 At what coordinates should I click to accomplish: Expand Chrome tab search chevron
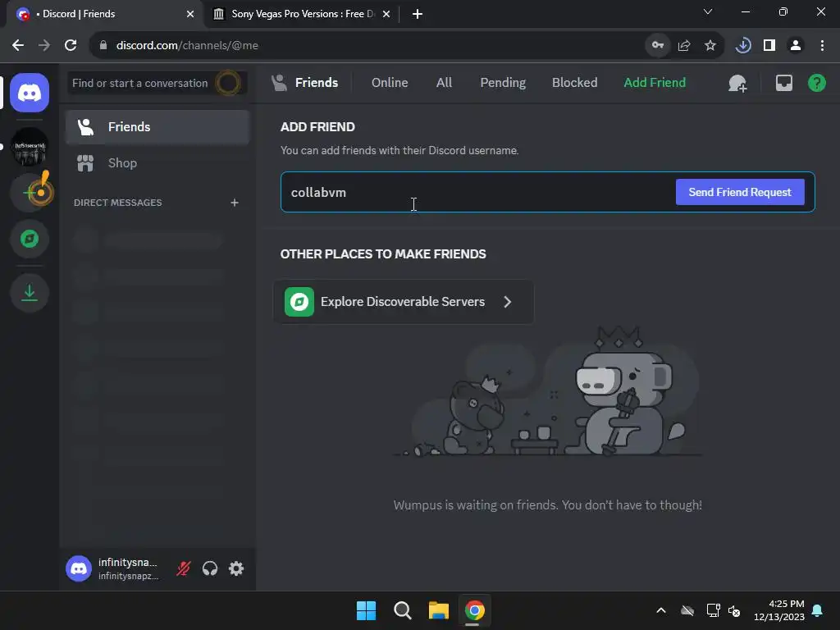click(x=708, y=11)
